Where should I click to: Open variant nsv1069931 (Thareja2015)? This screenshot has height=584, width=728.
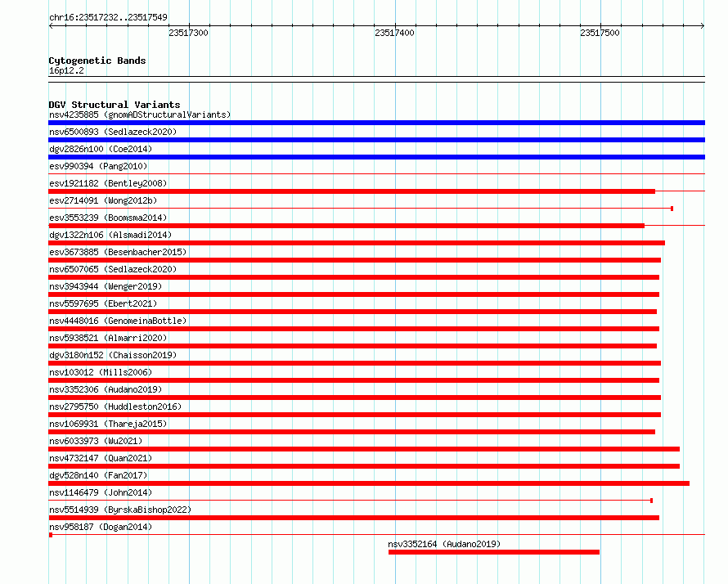tap(108, 424)
